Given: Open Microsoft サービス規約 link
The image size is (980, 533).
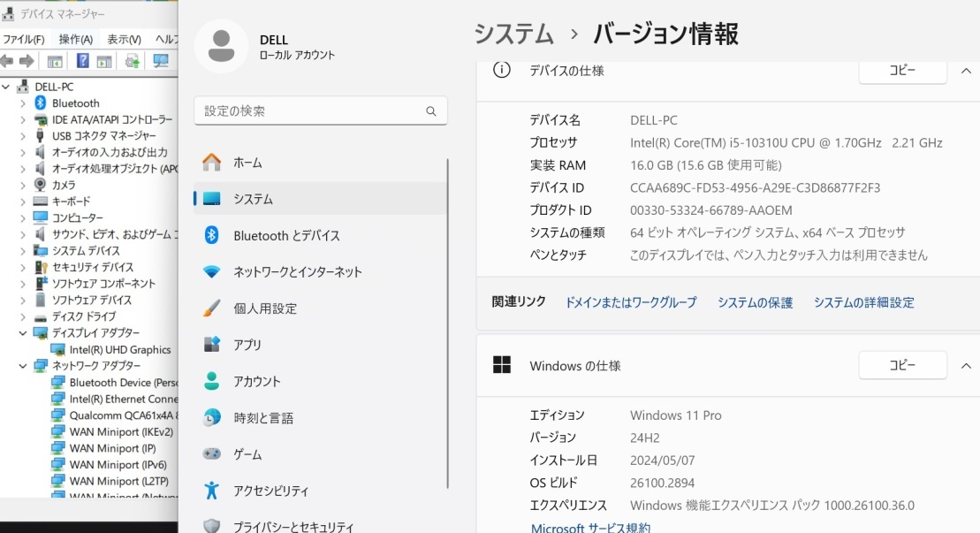Looking at the screenshot, I should coord(590,528).
